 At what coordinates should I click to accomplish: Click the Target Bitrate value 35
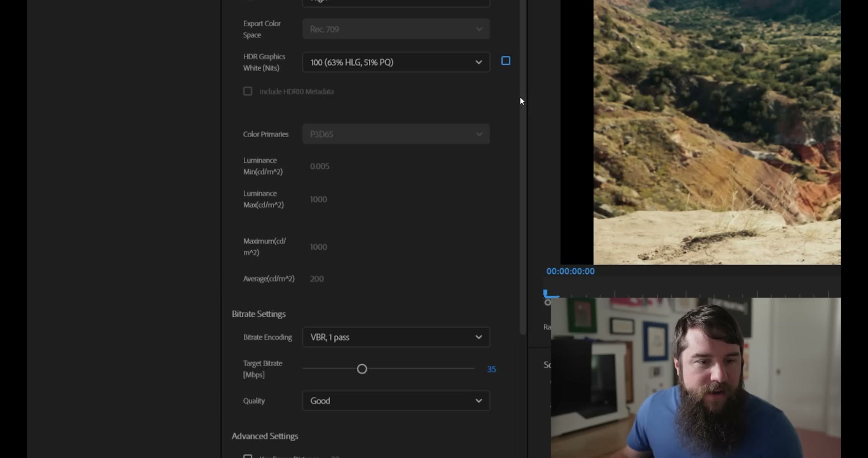[x=491, y=369]
